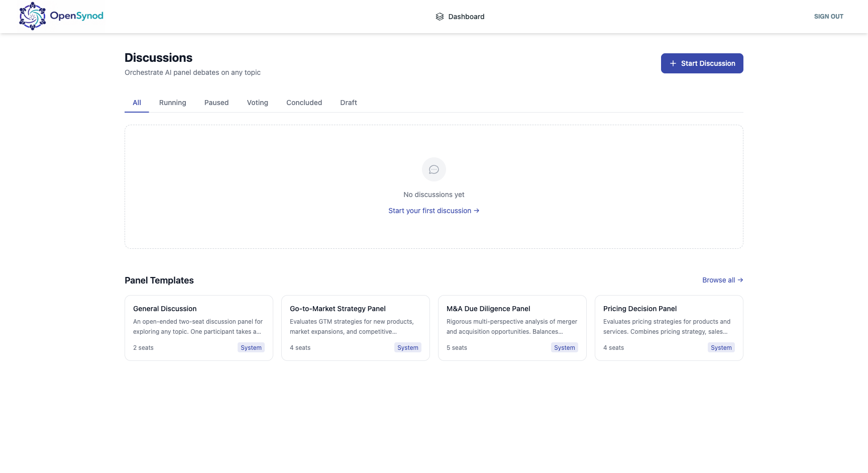The height and width of the screenshot is (473, 868).
Task: Select the Concluded tab
Action: [x=304, y=103]
